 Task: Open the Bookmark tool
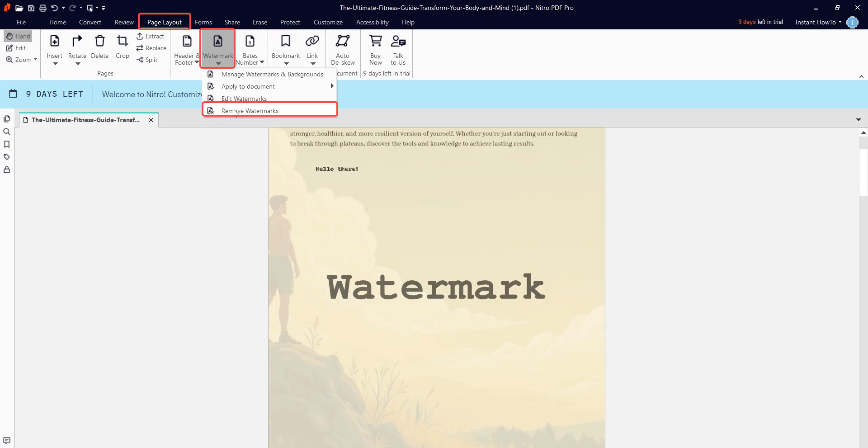(286, 50)
